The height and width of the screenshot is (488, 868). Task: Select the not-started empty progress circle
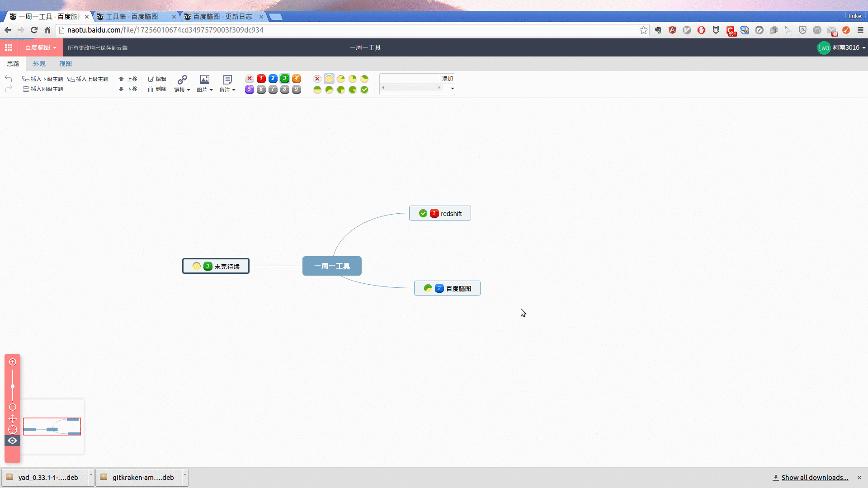329,79
